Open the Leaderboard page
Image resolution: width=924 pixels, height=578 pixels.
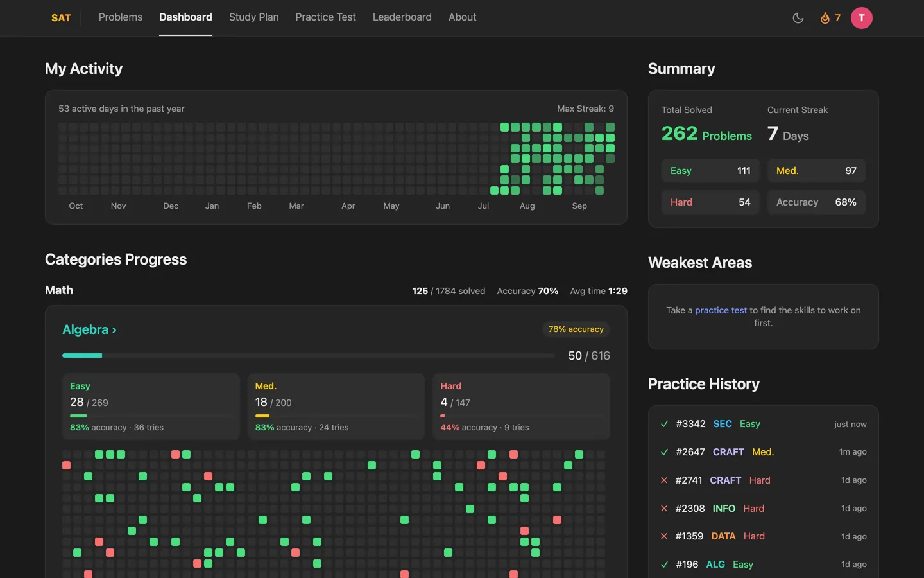[402, 17]
